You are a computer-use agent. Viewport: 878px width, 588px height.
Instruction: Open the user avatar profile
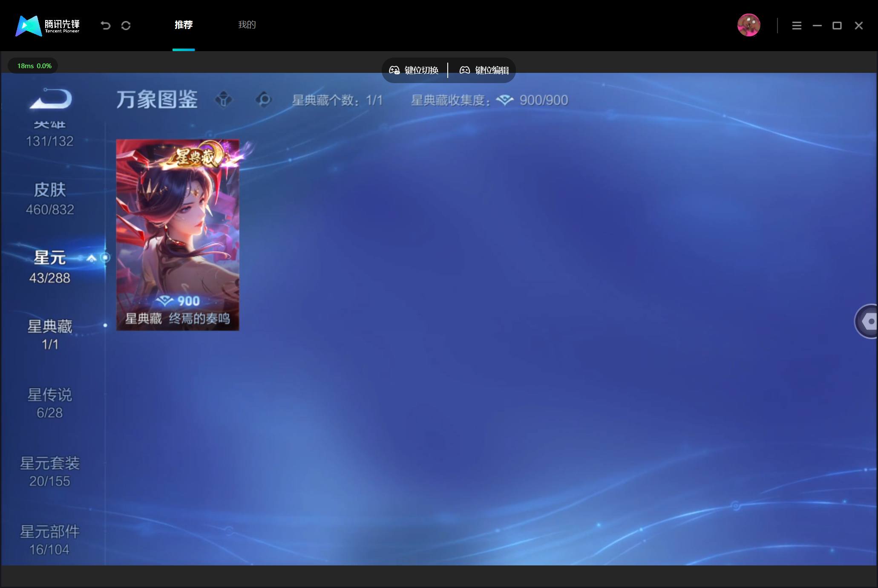tap(748, 25)
